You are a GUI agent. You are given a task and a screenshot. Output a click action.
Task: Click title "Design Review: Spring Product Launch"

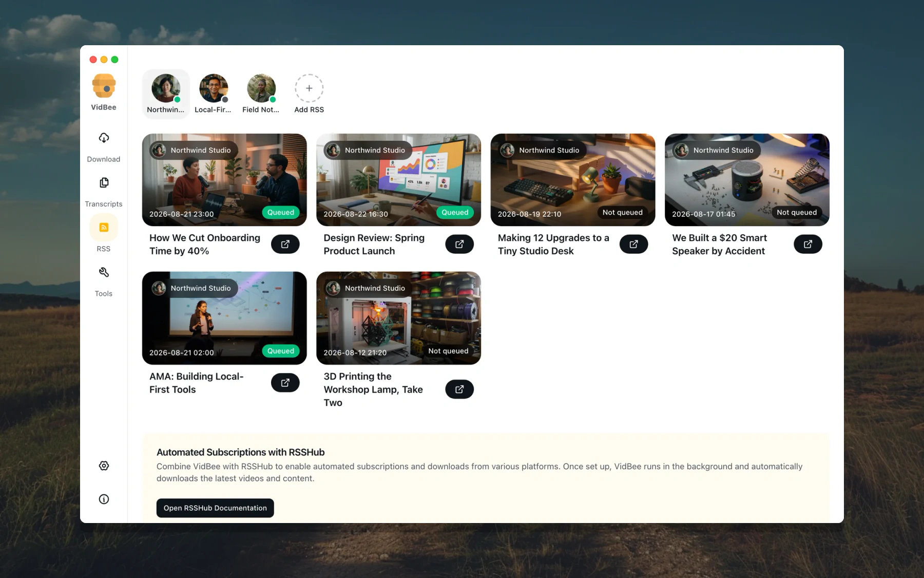pyautogui.click(x=374, y=245)
